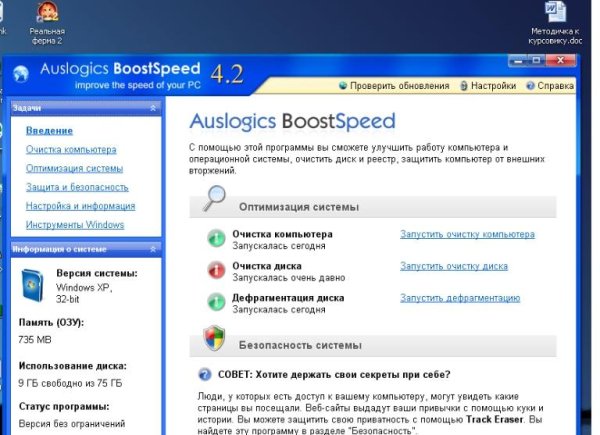The image size is (600, 435).
Task: Open Очистка компьютера in the tasks list
Action: point(71,150)
